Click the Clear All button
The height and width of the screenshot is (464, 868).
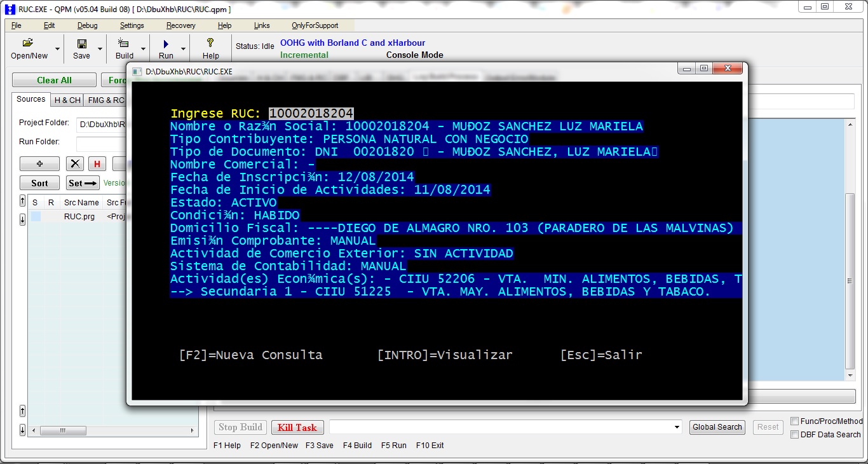54,80
